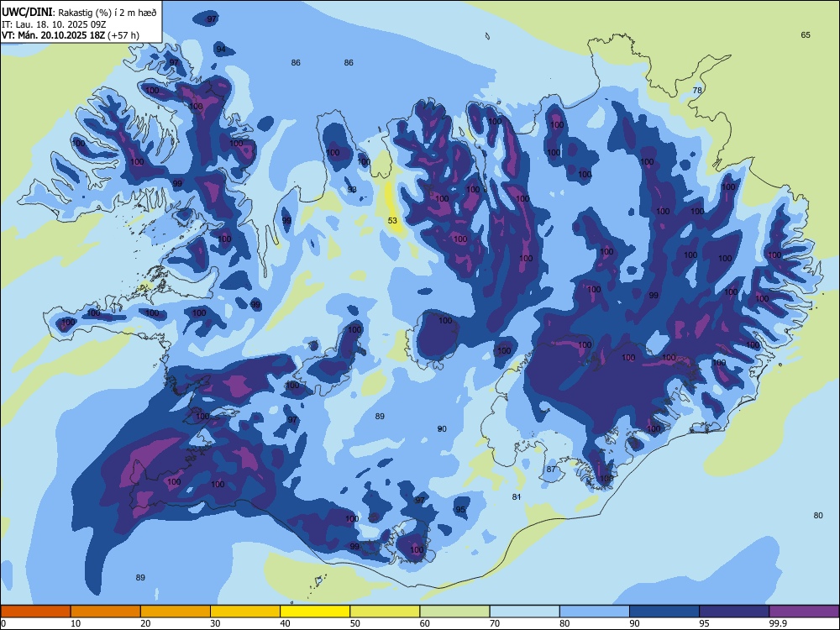Select the orange 10–20 legend color block
The height and width of the screenshot is (630, 840).
(x=106, y=612)
